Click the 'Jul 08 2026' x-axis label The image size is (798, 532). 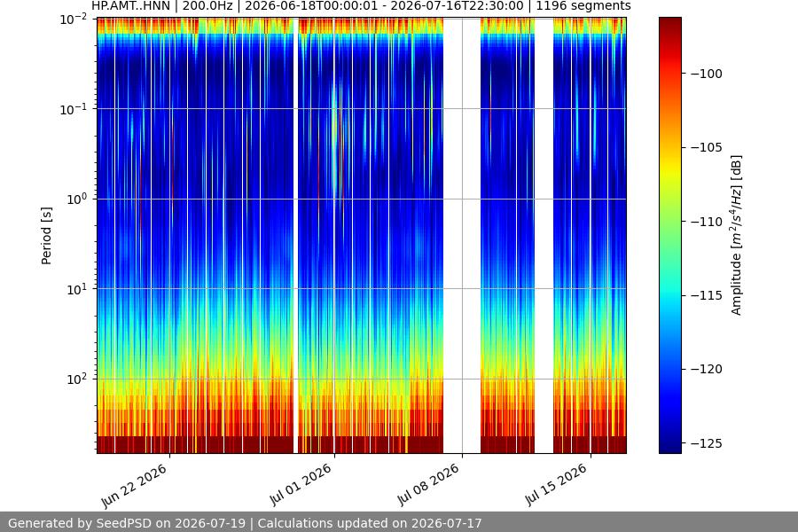click(x=428, y=485)
